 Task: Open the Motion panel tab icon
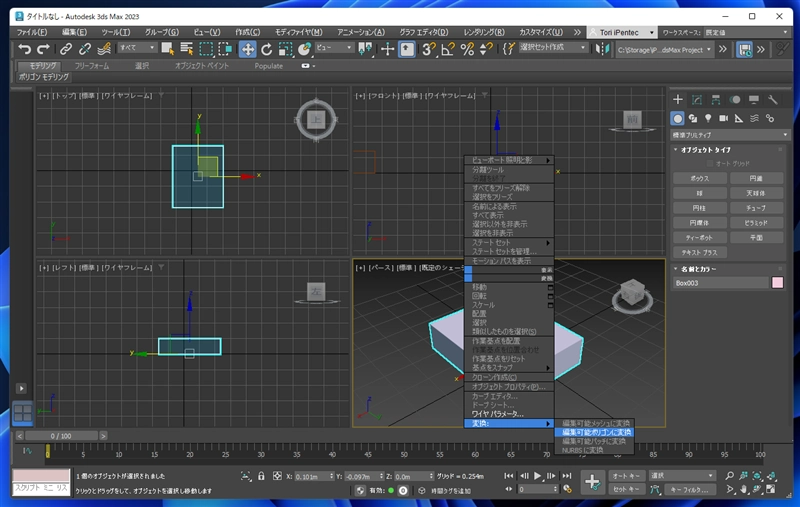735,99
